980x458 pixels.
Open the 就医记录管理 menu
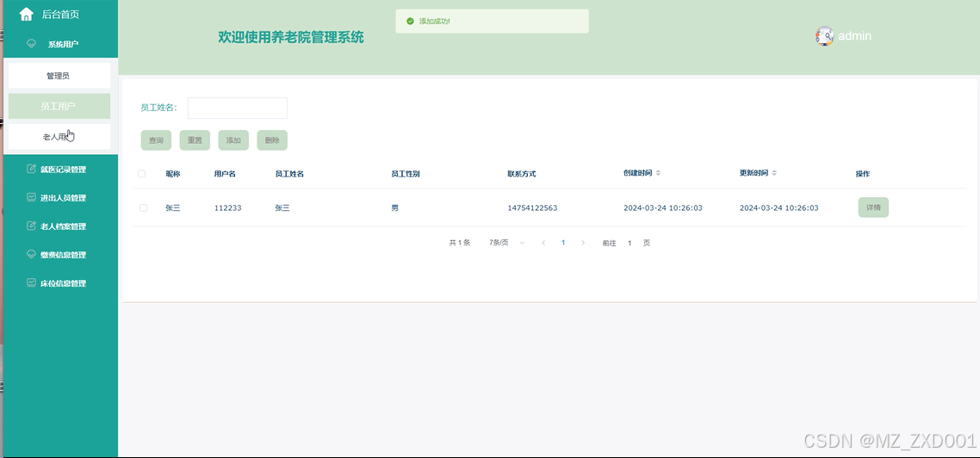click(x=60, y=169)
